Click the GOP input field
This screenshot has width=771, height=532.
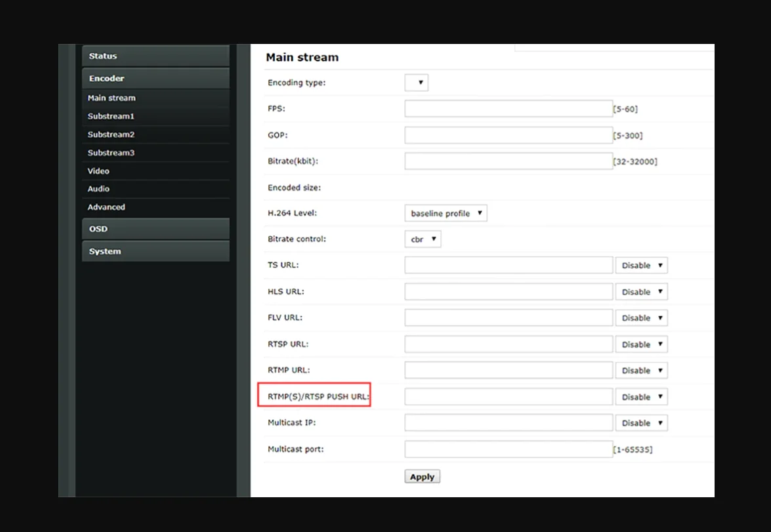coord(508,135)
